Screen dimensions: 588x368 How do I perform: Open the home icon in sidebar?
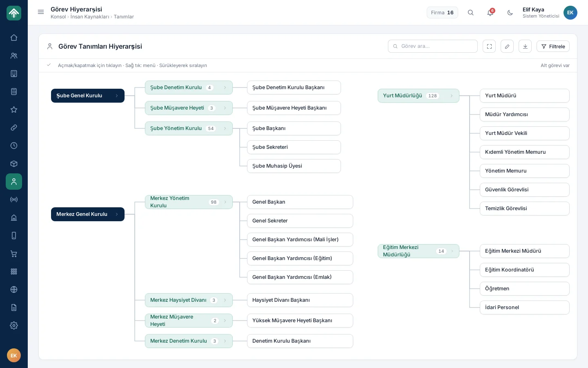pyautogui.click(x=14, y=38)
